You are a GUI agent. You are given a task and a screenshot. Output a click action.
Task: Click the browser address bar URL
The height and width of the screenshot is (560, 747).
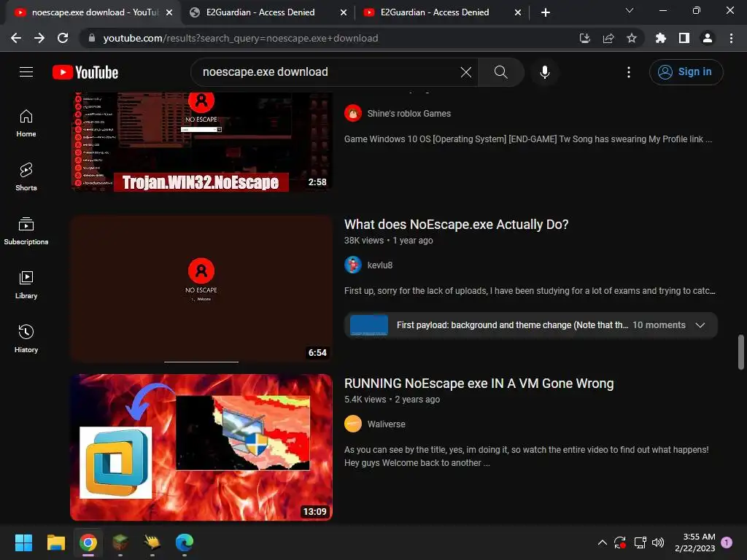pos(241,38)
